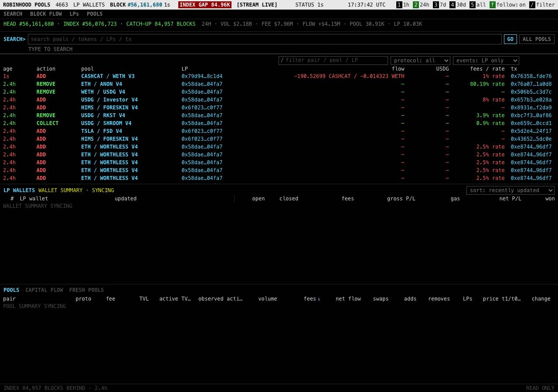This screenshot has width=558, height=392.
Task: Open WETH / USDG V4 pool
Action: [x=103, y=92]
